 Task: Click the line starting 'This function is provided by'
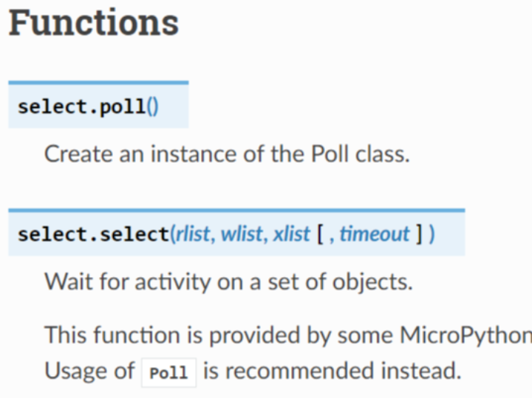coord(288,335)
